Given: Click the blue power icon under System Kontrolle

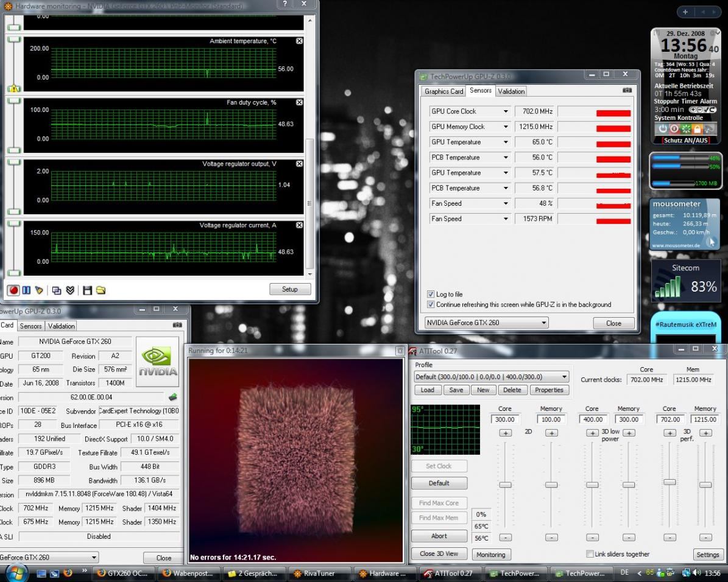Looking at the screenshot, I should (x=663, y=128).
